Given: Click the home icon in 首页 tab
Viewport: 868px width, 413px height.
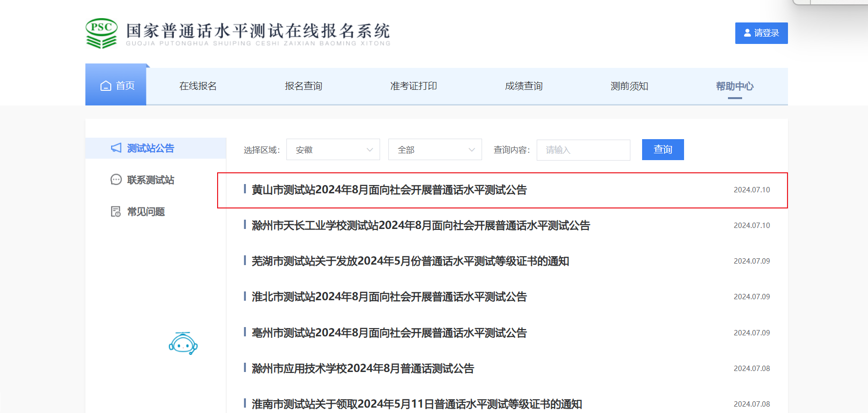Looking at the screenshot, I should pos(105,86).
